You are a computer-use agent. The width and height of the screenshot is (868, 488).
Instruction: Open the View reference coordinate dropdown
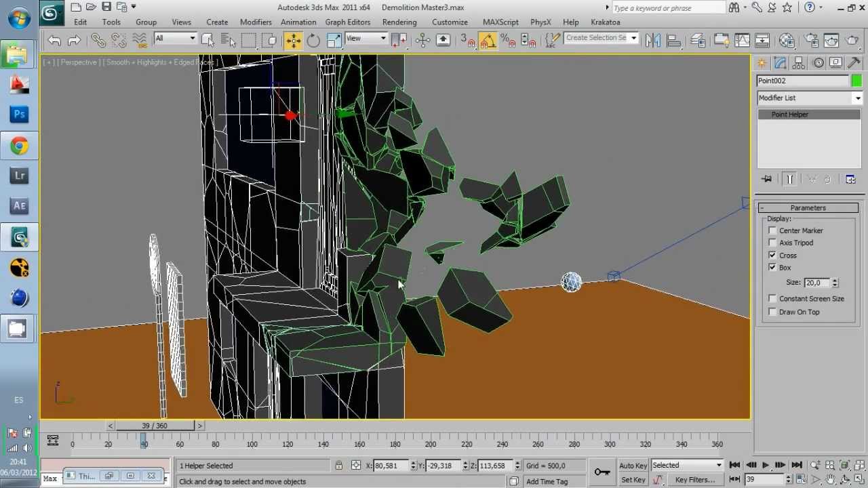[x=366, y=38]
